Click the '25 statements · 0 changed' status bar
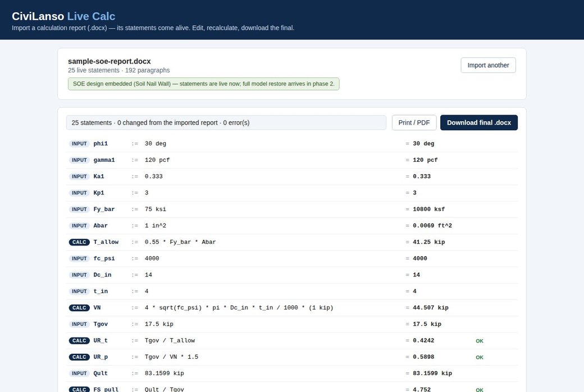 (226, 122)
